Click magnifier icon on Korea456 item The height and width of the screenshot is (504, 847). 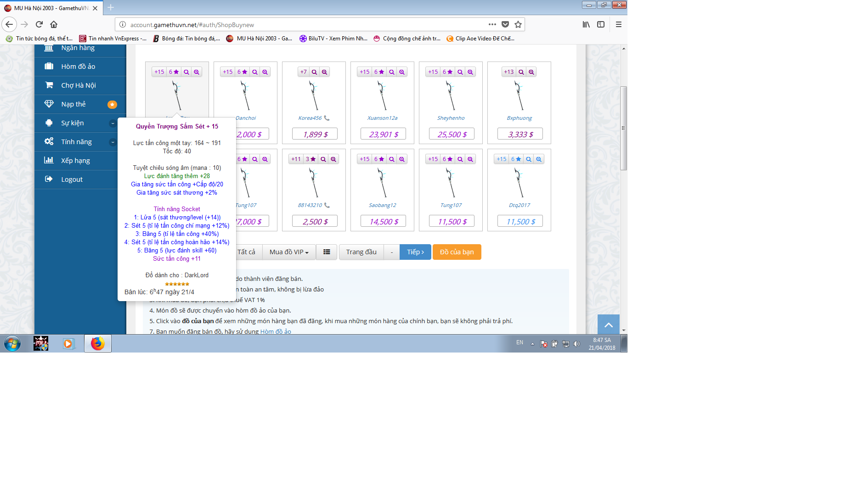tap(314, 72)
